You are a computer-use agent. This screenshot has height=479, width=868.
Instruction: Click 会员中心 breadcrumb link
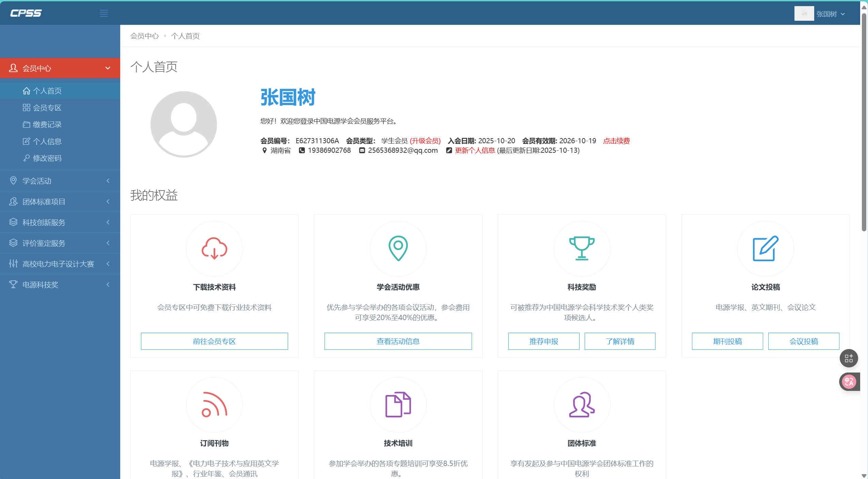click(144, 36)
